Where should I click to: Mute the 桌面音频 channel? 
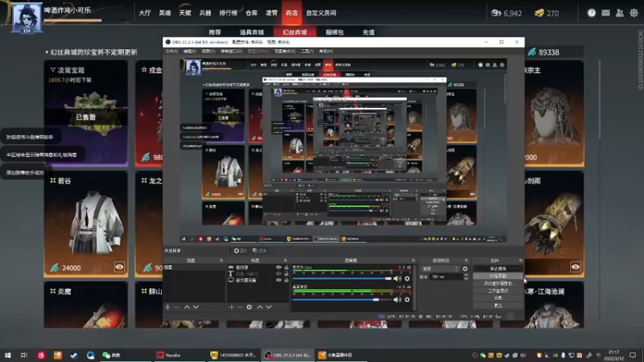(397, 299)
